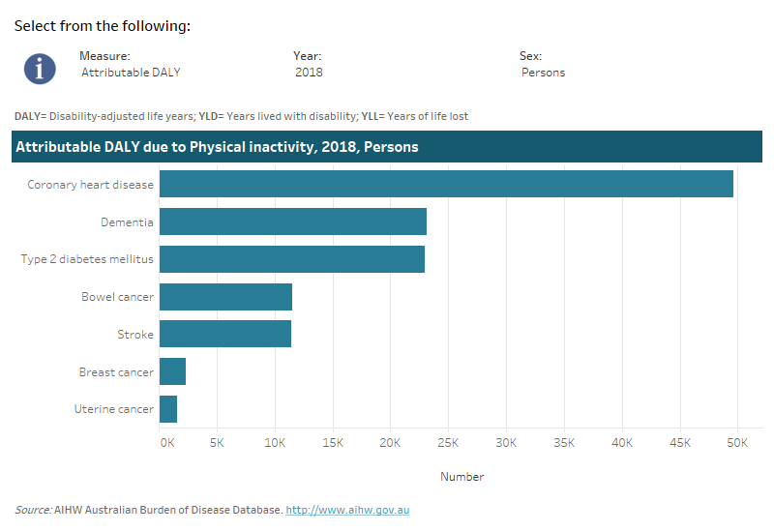Click the Type 2 diabetes mellitus bar
The height and width of the screenshot is (532, 774).
point(291,259)
